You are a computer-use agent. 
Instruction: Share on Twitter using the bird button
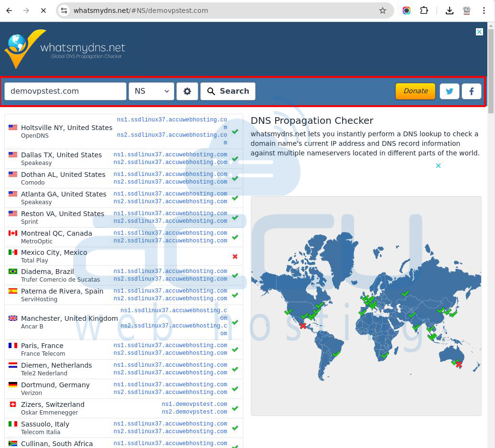(x=450, y=91)
